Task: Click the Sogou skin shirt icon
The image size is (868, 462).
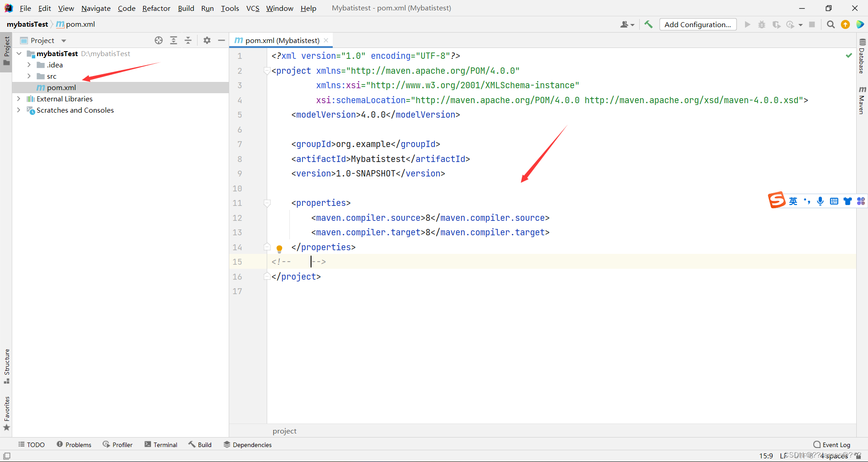Action: 848,201
